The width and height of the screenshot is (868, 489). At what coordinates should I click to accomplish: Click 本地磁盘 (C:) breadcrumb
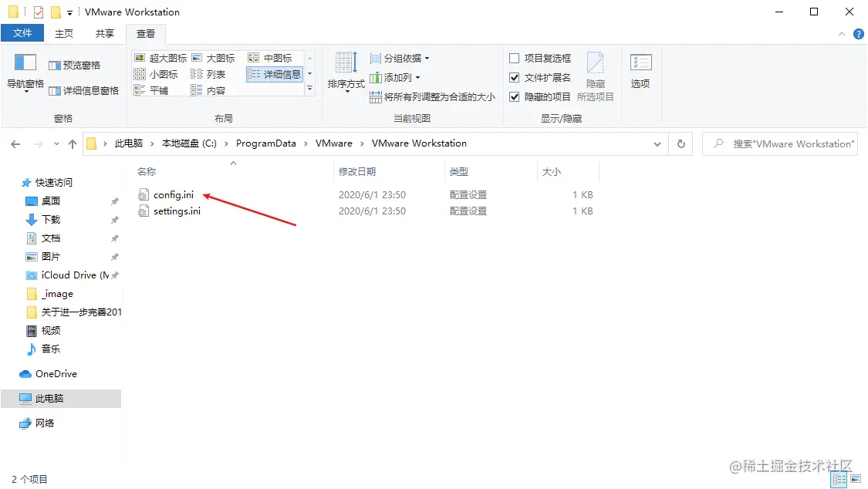pos(189,143)
